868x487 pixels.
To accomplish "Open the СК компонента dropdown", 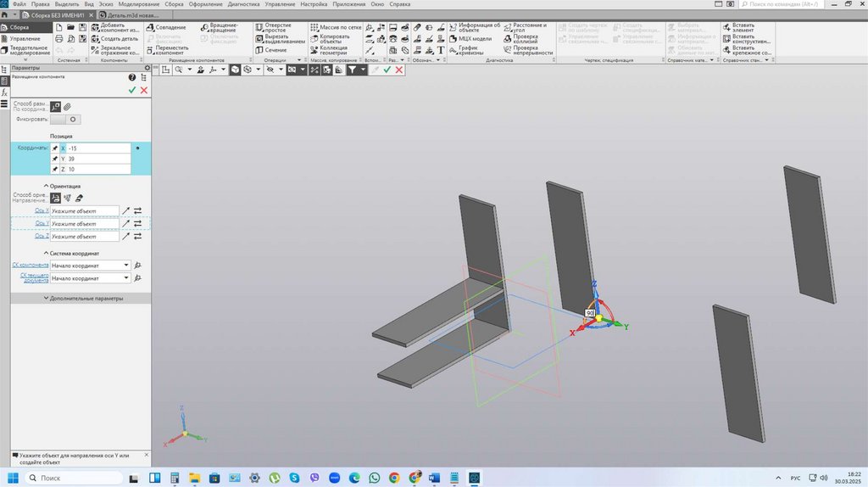I will click(126, 266).
